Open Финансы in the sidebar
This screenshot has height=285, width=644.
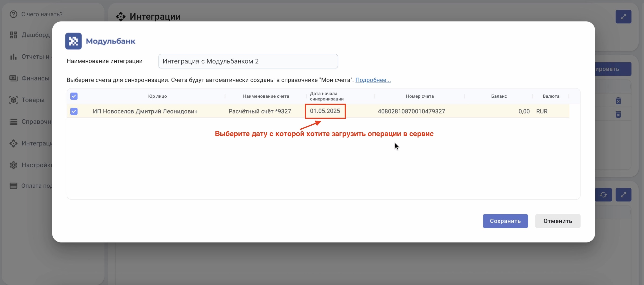pos(35,78)
